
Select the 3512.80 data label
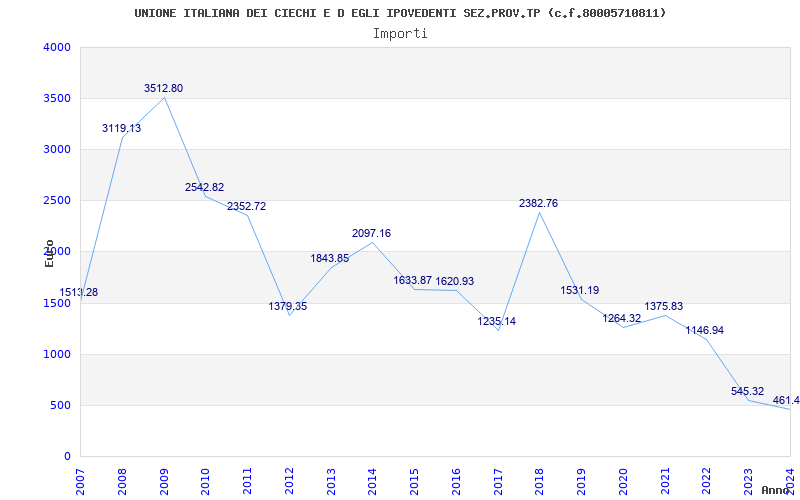tap(163, 88)
